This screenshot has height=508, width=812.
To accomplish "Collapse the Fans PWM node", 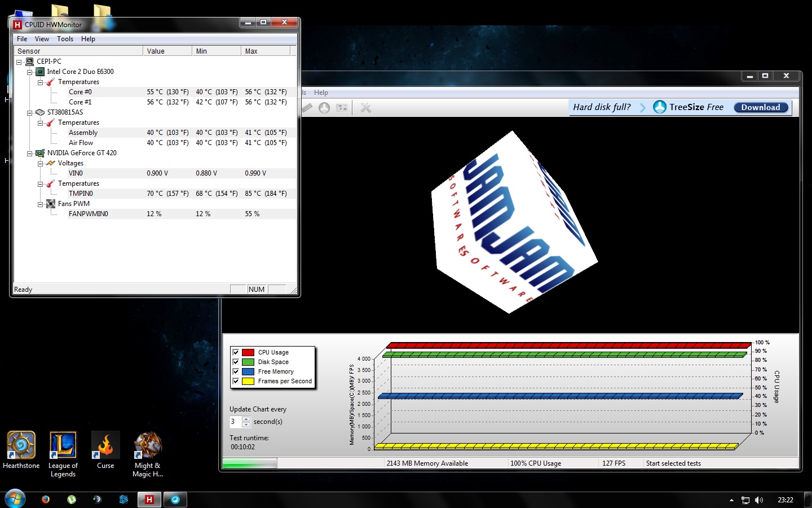I will pos(40,204).
